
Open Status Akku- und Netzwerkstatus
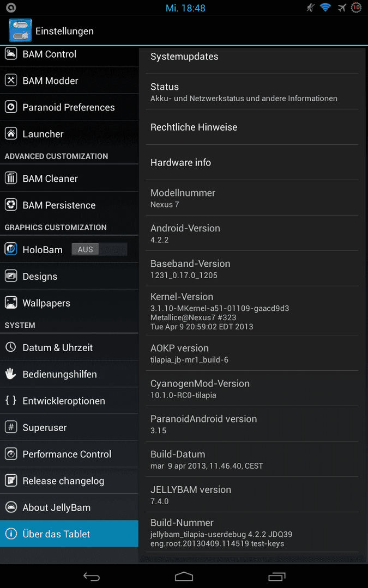252,92
